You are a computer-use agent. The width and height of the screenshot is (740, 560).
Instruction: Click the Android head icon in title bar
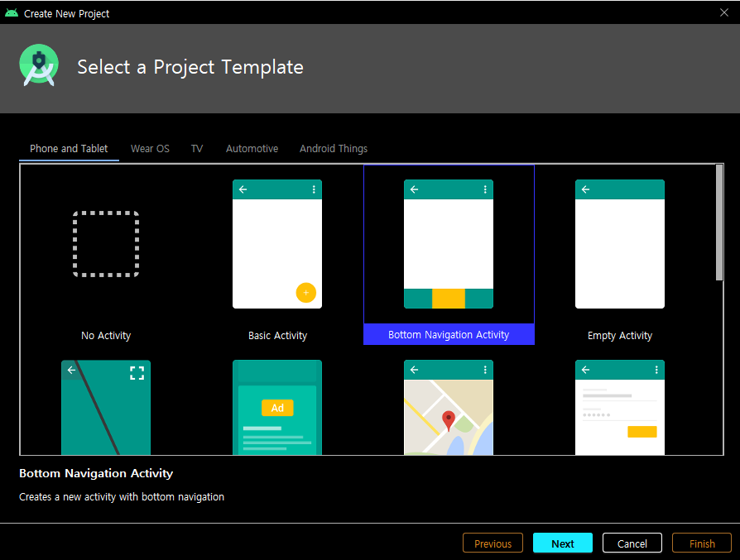click(x=12, y=13)
